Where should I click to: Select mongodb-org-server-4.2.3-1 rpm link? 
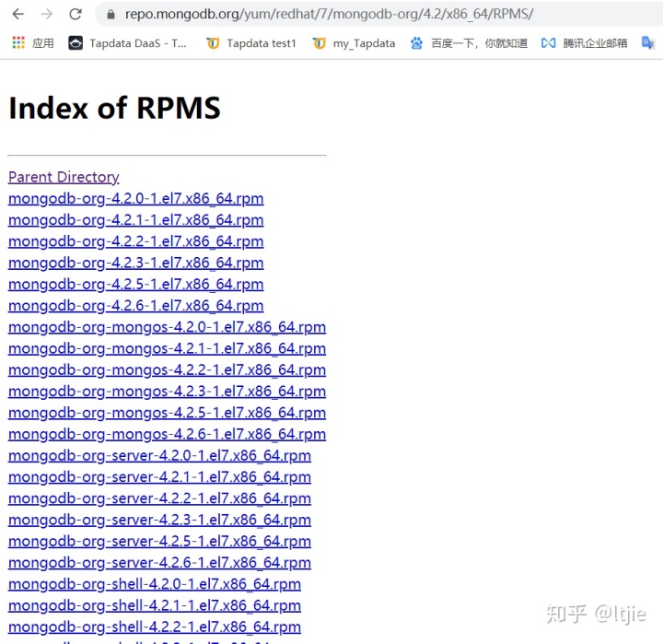159,520
